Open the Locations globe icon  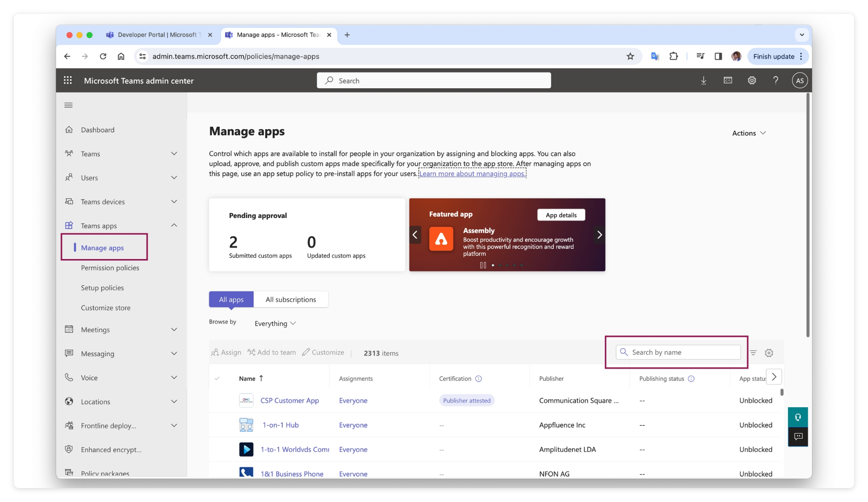coord(69,402)
